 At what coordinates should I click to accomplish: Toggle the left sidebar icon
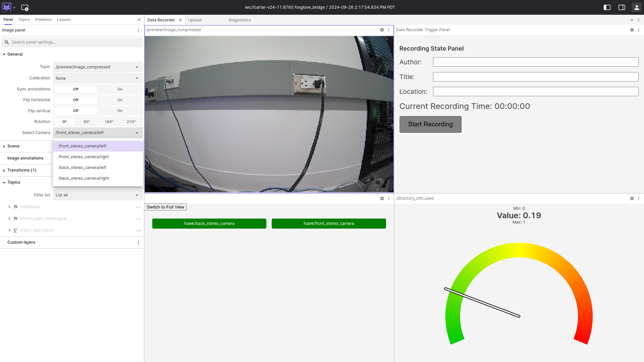[607, 7]
